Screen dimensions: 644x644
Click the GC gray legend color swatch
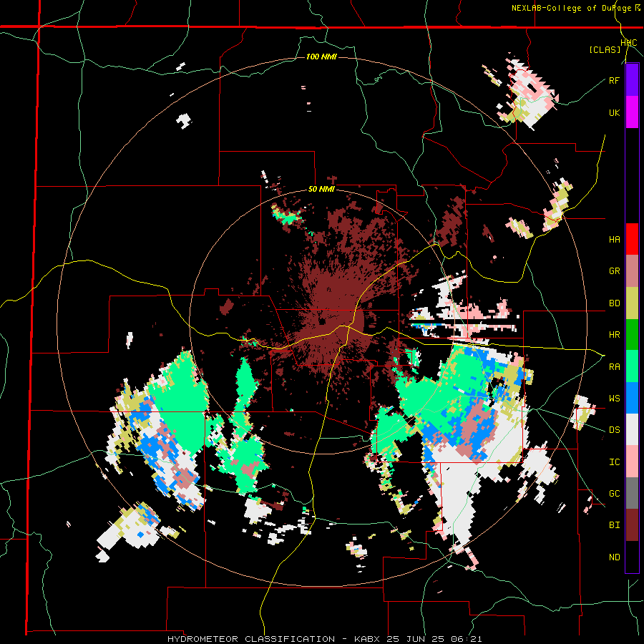coord(632,493)
